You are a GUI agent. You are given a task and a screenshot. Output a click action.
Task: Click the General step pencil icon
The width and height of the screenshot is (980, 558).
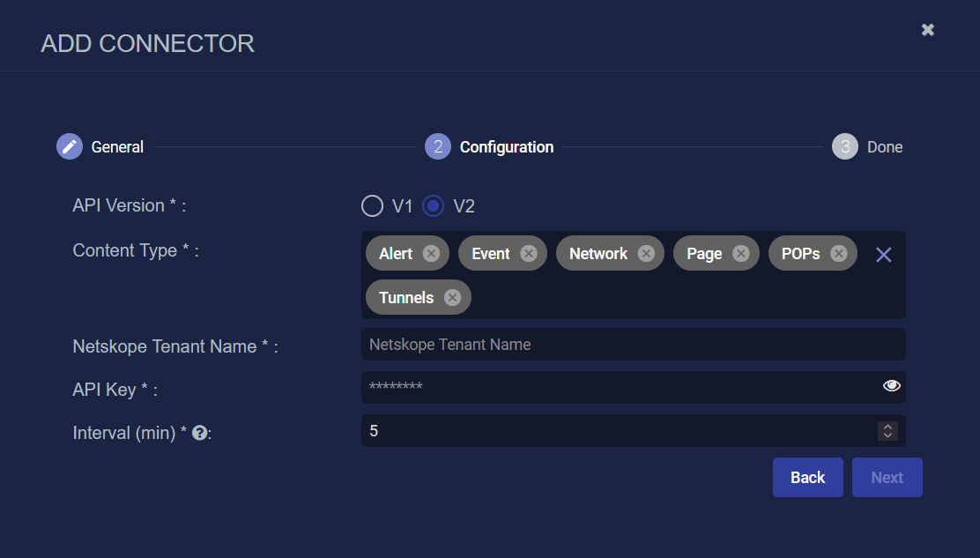(x=70, y=147)
